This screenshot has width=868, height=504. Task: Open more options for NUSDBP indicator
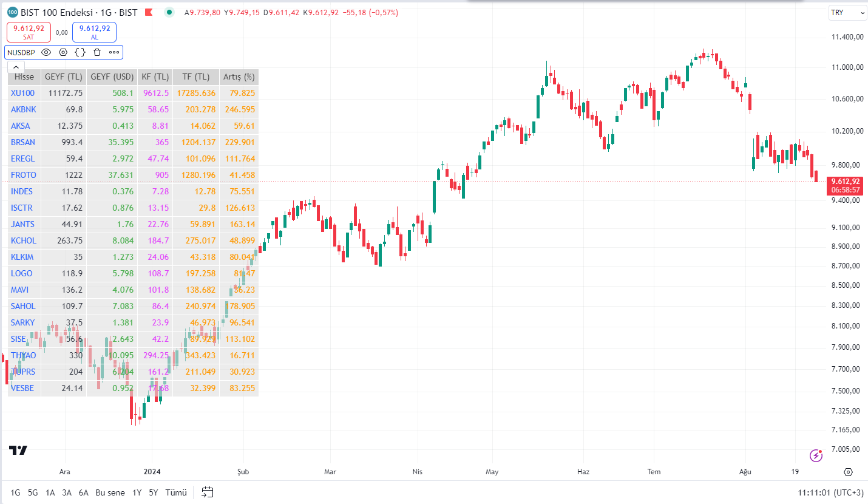coord(114,52)
